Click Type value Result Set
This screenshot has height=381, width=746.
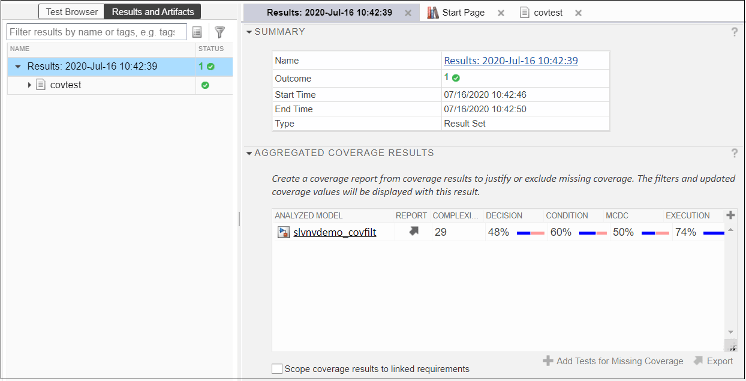pyautogui.click(x=464, y=124)
